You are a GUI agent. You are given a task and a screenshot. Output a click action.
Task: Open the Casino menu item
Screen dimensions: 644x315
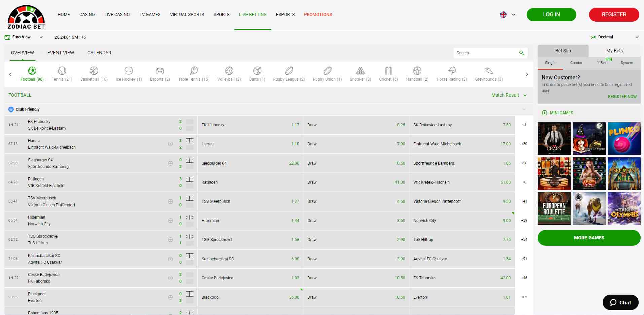(x=87, y=15)
